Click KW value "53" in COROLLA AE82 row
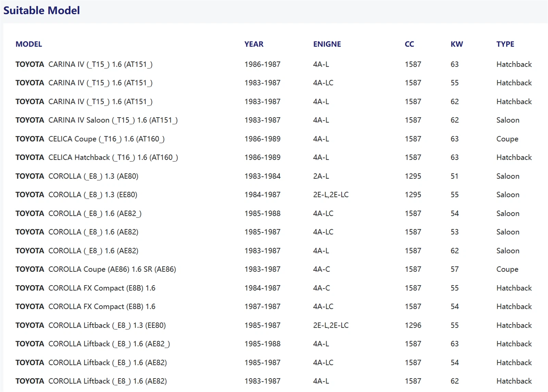The height and width of the screenshot is (392, 548). click(454, 232)
